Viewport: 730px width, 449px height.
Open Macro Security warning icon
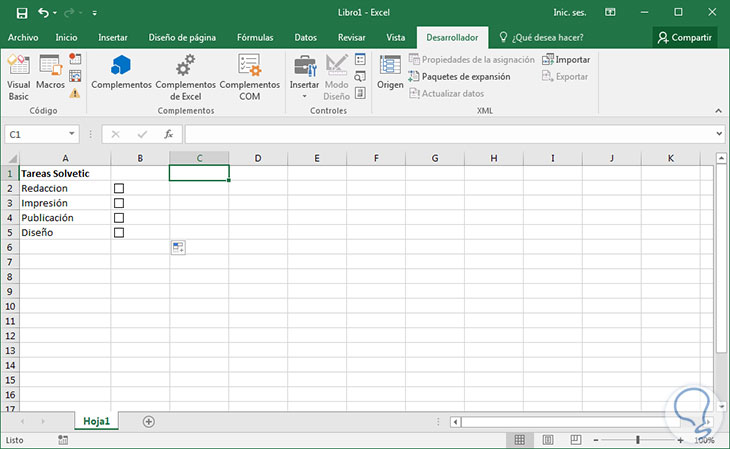(75, 93)
